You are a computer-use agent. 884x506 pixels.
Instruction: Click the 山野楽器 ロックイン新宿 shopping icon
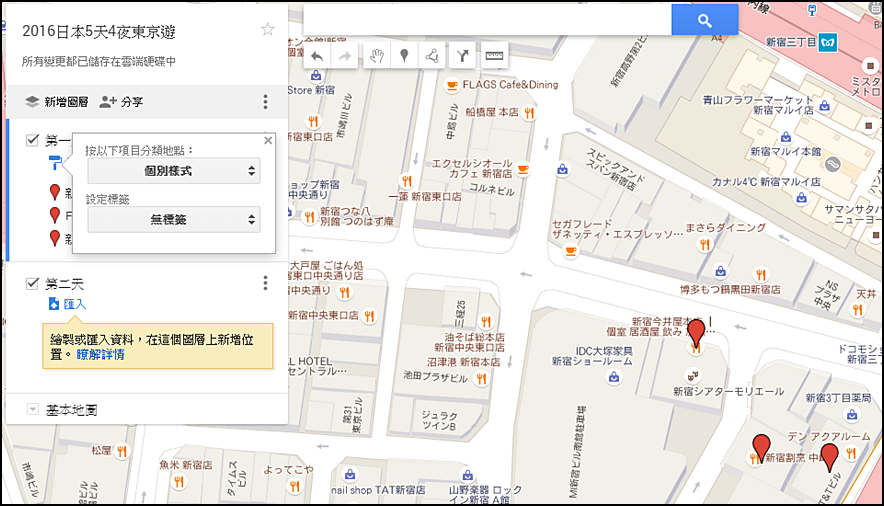(x=467, y=474)
